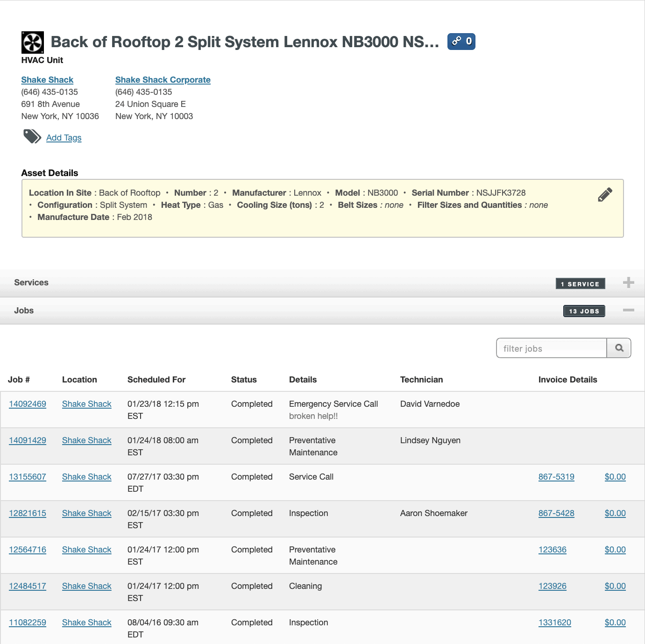Click the asset title Back of Rooftop 2

245,42
